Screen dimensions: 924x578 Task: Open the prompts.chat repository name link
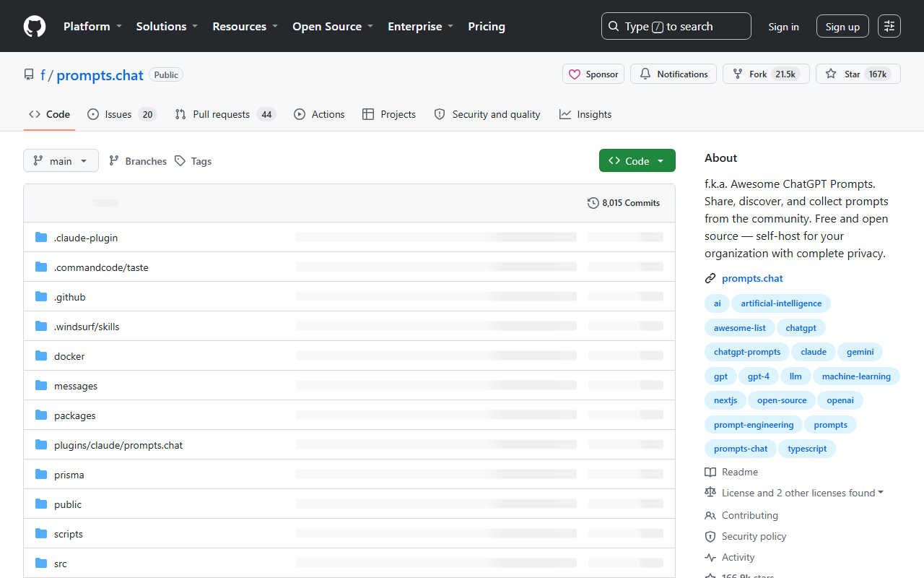click(100, 75)
